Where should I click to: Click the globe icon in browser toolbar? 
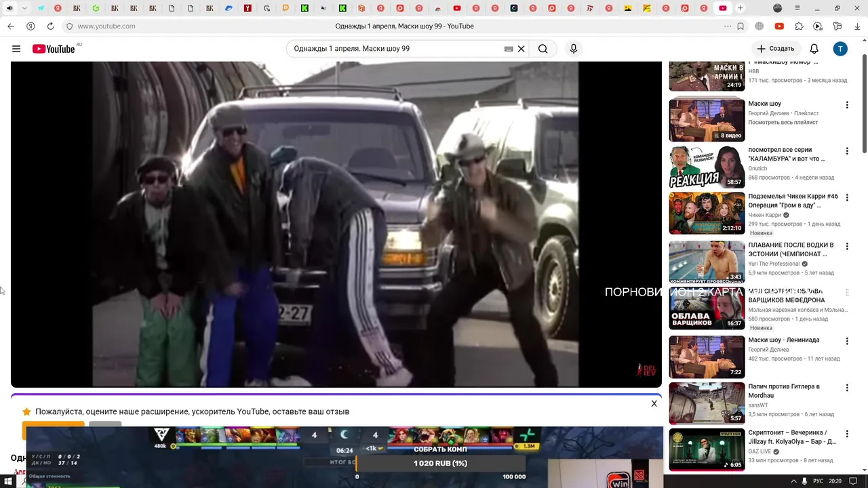(x=759, y=26)
